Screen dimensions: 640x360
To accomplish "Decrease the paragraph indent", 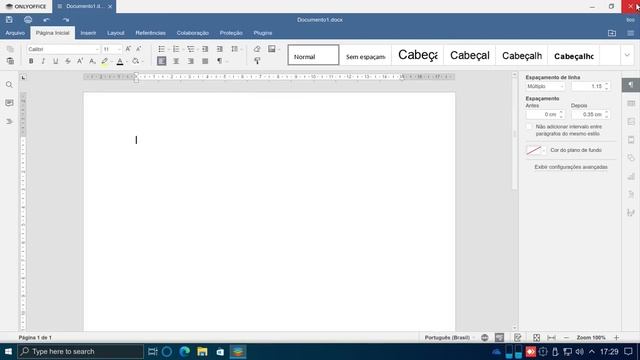I will [205, 49].
